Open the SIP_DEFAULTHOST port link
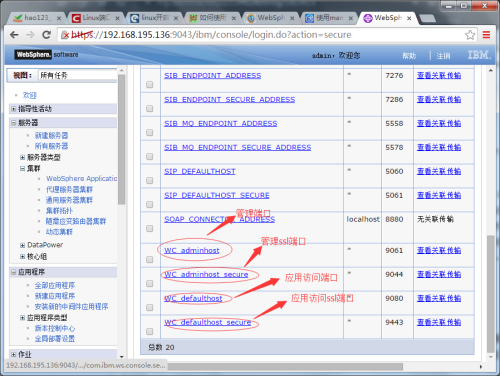Screen dimensions: 500x376 point(200,171)
